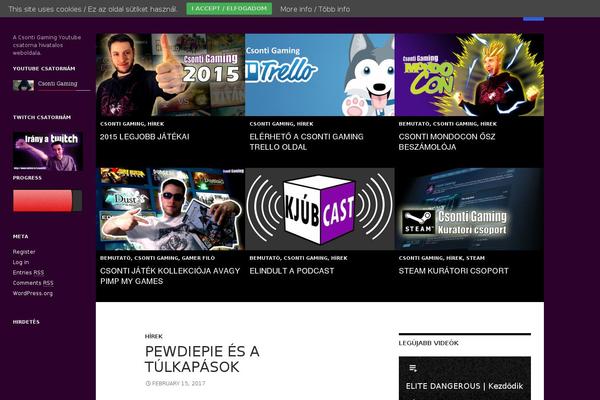The width and height of the screenshot is (600, 400).
Task: Click the February 15, 2017 date link
Action: click(x=178, y=383)
